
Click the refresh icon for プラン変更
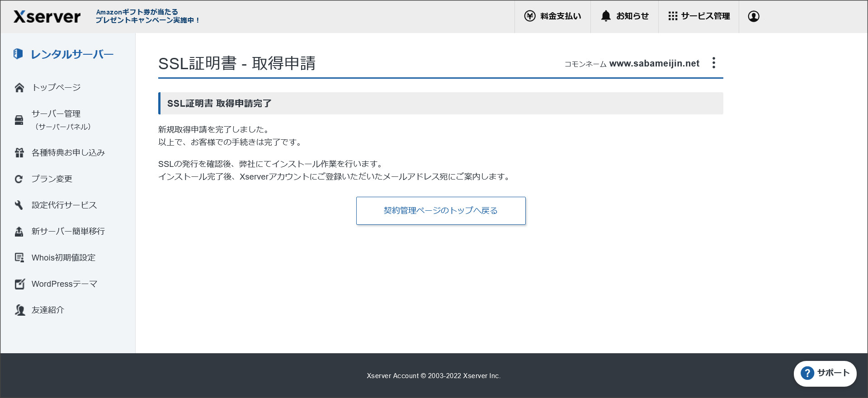point(19,179)
